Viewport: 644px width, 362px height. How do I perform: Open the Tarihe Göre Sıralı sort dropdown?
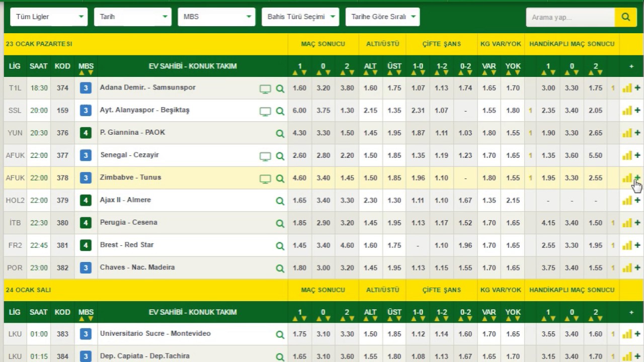(x=382, y=17)
